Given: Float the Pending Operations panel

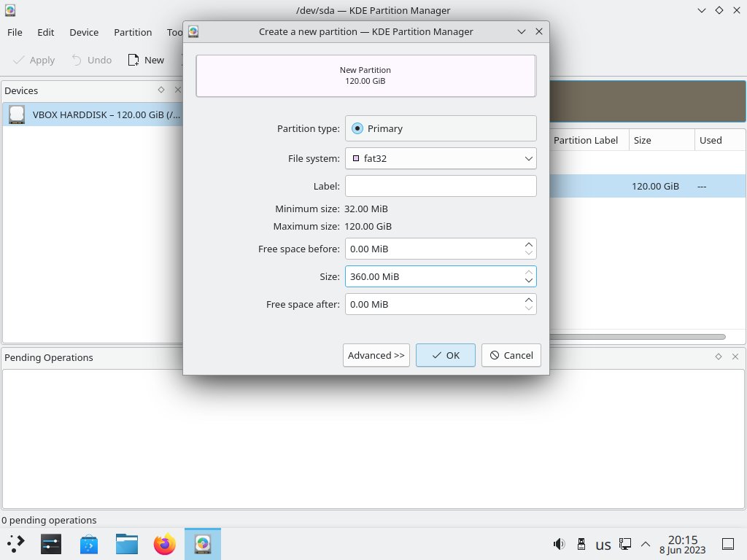Looking at the screenshot, I should tap(719, 357).
